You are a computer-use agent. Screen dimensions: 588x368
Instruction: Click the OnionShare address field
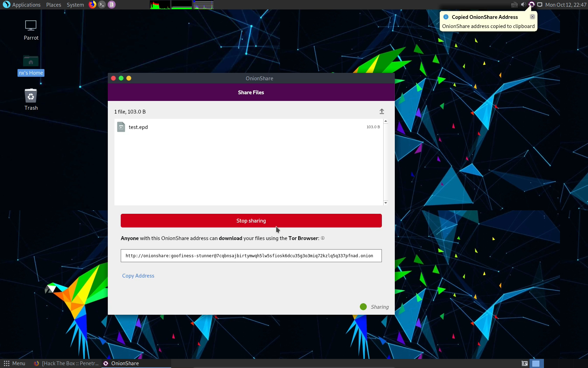coord(251,255)
